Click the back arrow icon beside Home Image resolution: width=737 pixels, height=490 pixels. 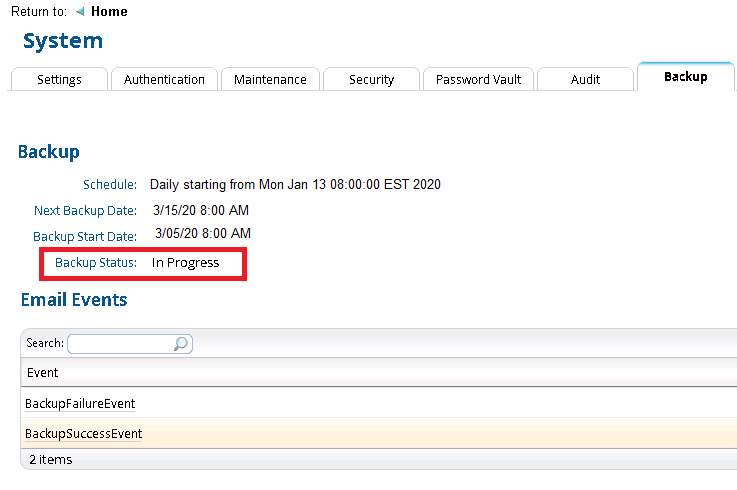pyautogui.click(x=80, y=12)
